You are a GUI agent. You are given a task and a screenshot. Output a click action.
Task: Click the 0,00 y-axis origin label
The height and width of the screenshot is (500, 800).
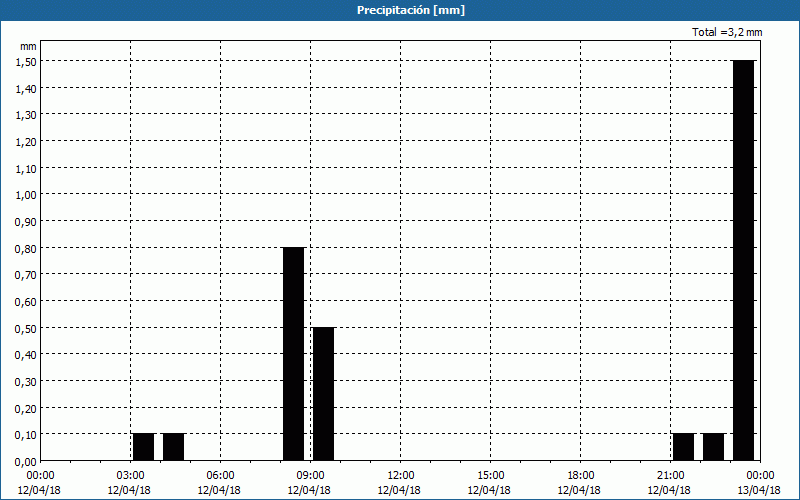(x=26, y=462)
